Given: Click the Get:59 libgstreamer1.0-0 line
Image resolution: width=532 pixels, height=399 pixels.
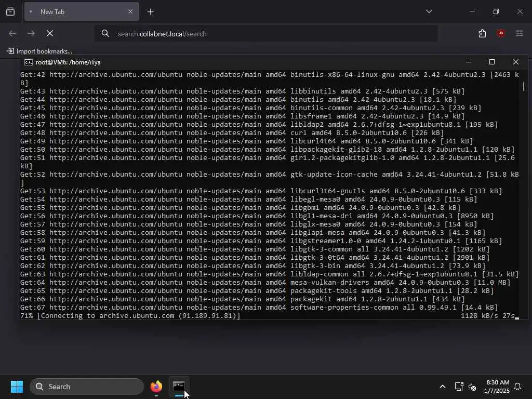Looking at the screenshot, I should click(261, 241).
